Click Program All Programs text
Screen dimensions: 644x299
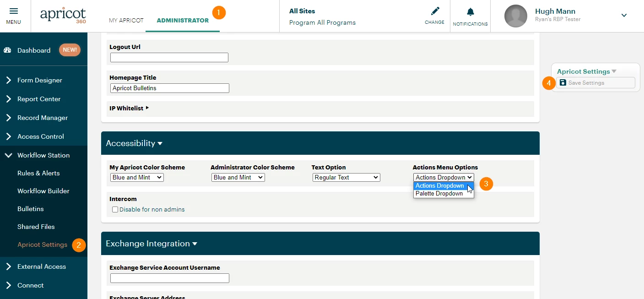[x=322, y=22]
